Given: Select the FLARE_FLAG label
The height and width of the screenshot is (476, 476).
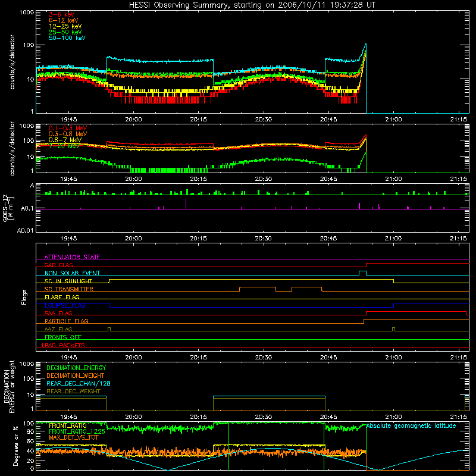Looking at the screenshot, I should click(62, 297).
